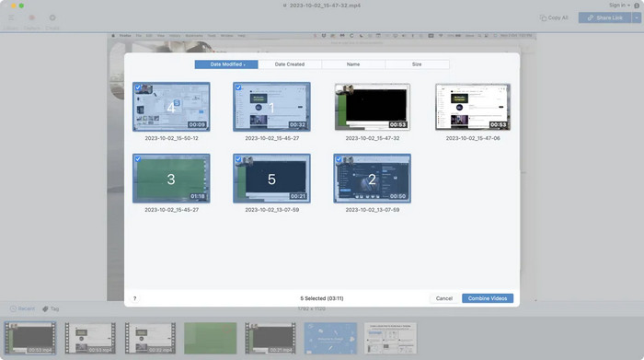The height and width of the screenshot is (360, 644).
Task: Open the white document tray thumbnail
Action: point(390,338)
